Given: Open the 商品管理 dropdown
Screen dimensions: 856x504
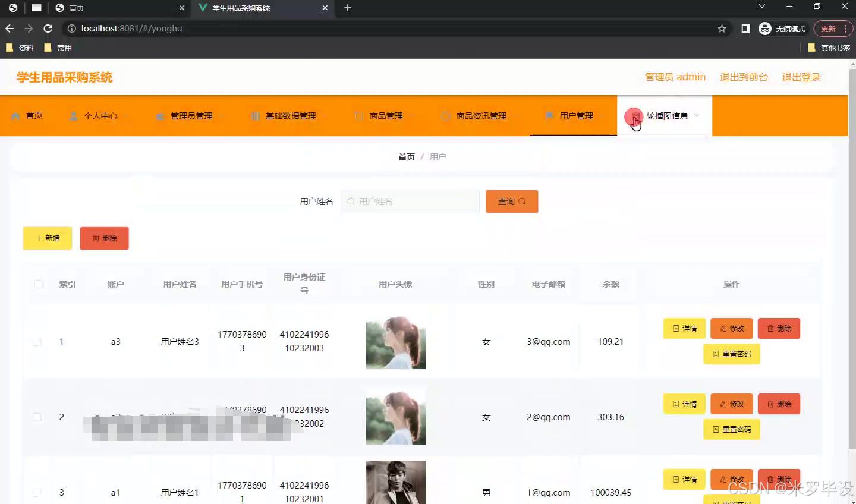Looking at the screenshot, I should (x=413, y=116).
